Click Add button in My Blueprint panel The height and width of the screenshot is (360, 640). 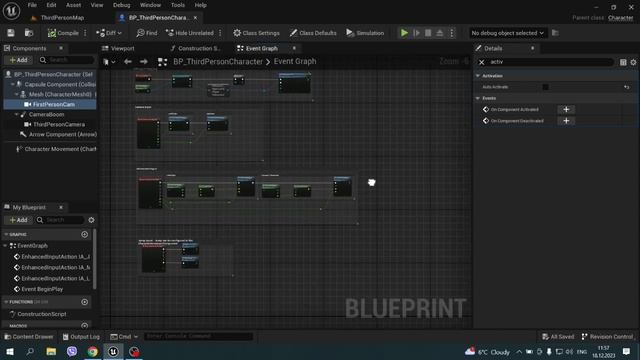(x=18, y=220)
